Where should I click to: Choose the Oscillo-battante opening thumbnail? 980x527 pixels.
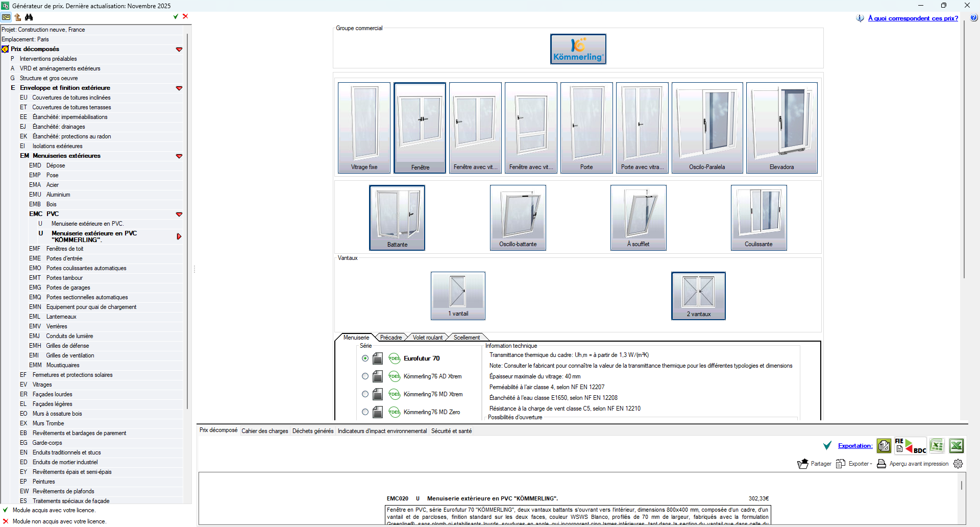coord(518,218)
